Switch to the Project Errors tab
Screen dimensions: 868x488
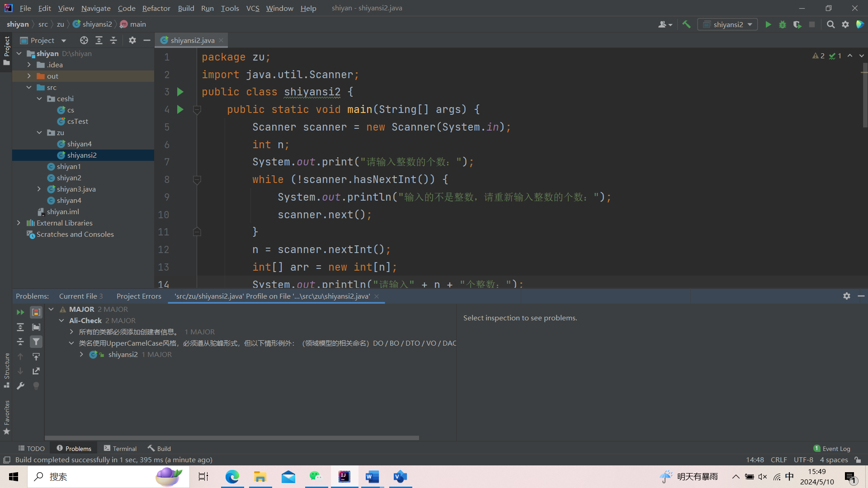139,296
